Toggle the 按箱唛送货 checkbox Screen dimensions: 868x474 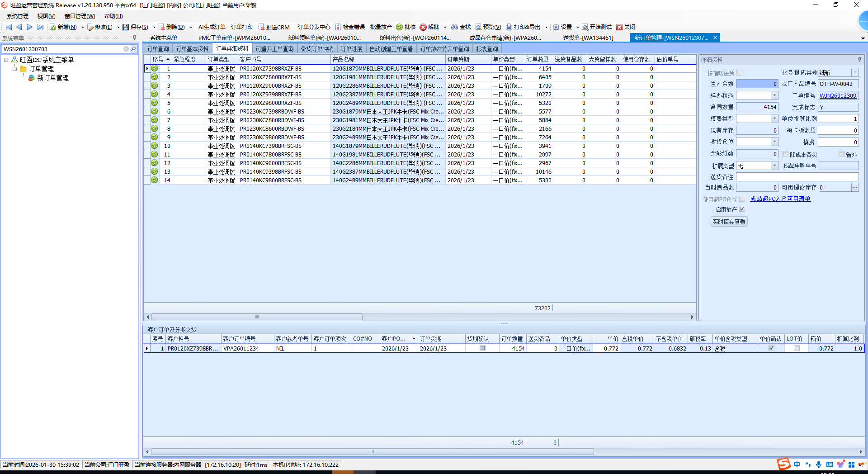[740, 72]
